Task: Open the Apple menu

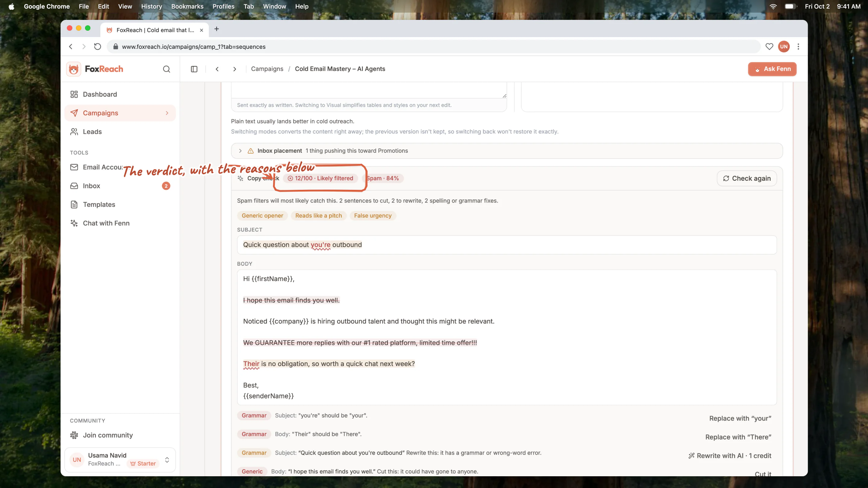Action: tap(11, 6)
